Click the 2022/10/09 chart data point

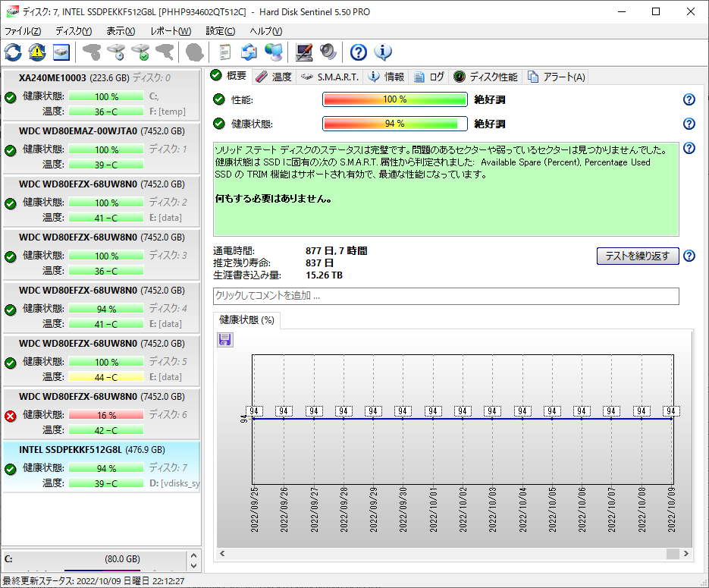tap(671, 419)
